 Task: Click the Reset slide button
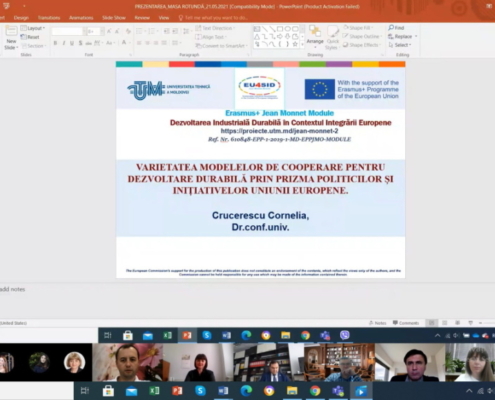click(30, 37)
